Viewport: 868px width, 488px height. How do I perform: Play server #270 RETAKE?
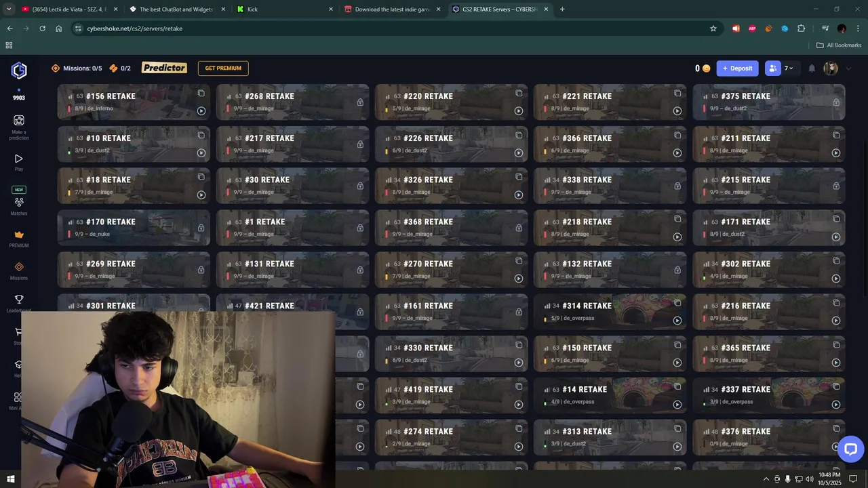[x=519, y=279]
